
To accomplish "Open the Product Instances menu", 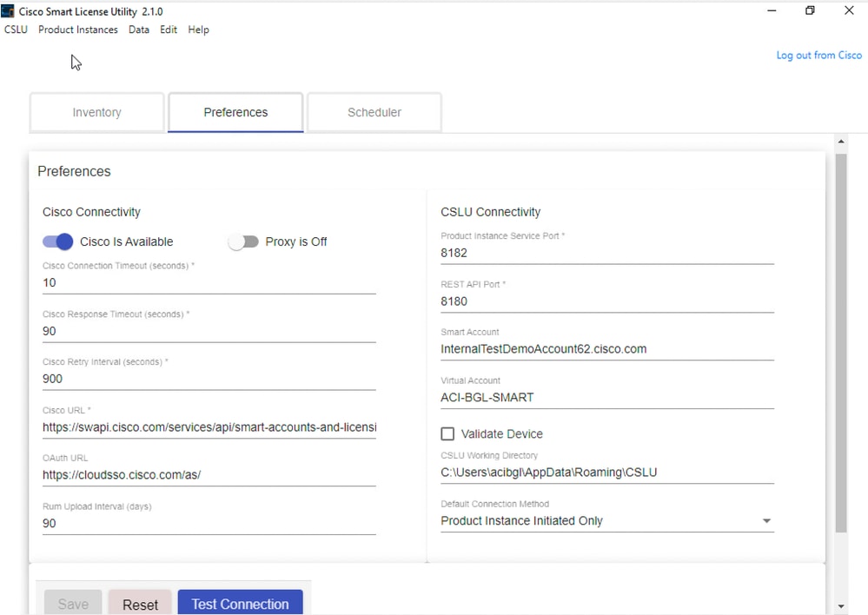I will [x=78, y=30].
